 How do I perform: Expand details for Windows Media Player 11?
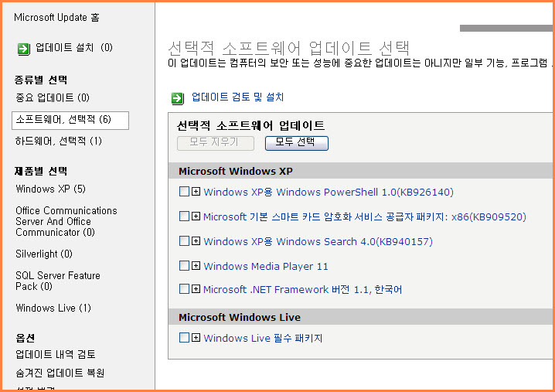pos(196,265)
